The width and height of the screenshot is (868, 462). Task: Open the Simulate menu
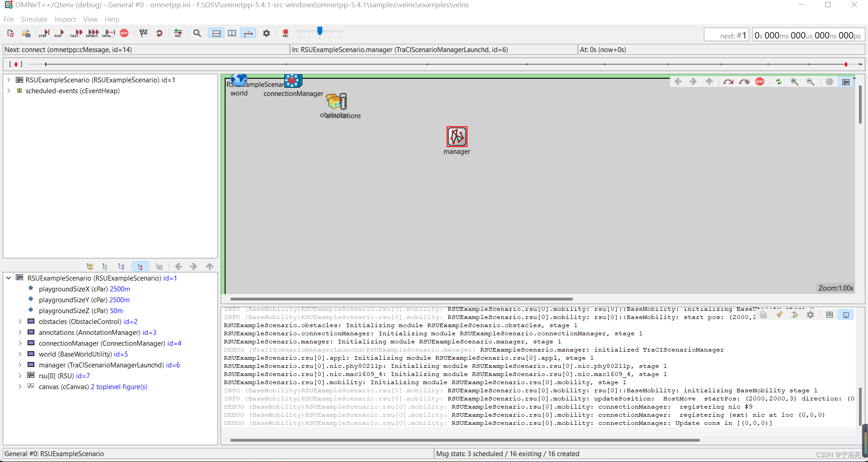34,19
